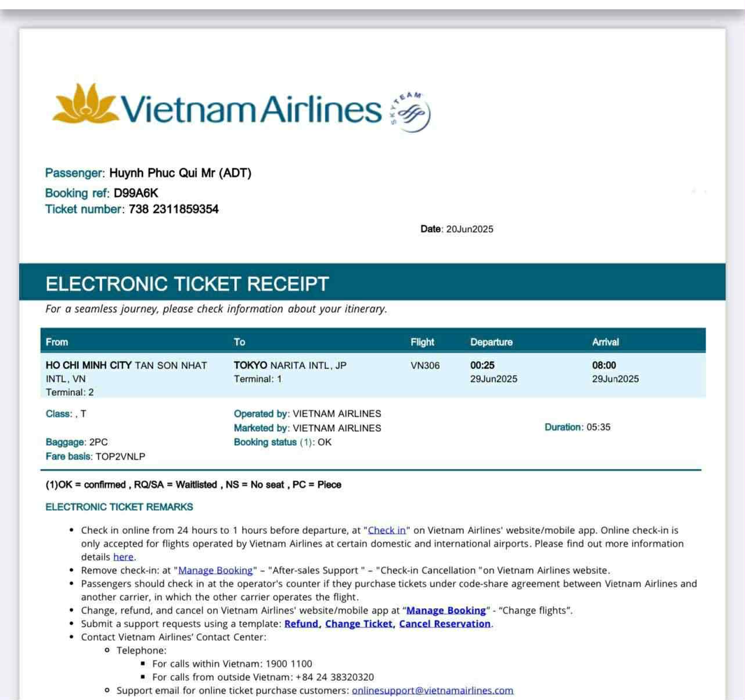This screenshot has width=745, height=700.
Task: Click the ticket number 738 2311859354
Action: (174, 210)
